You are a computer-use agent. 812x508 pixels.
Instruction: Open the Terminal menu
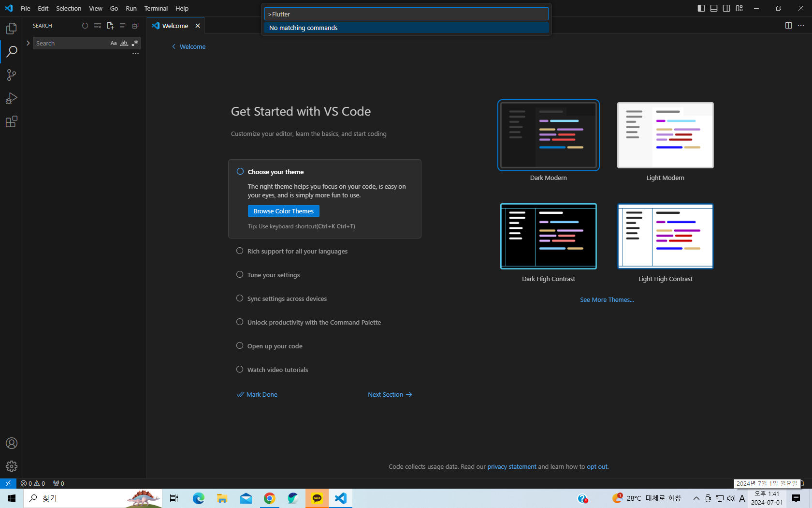[156, 8]
